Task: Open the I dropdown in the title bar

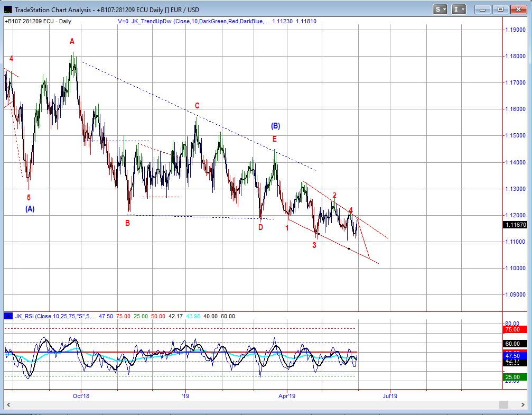Action: 459,10
